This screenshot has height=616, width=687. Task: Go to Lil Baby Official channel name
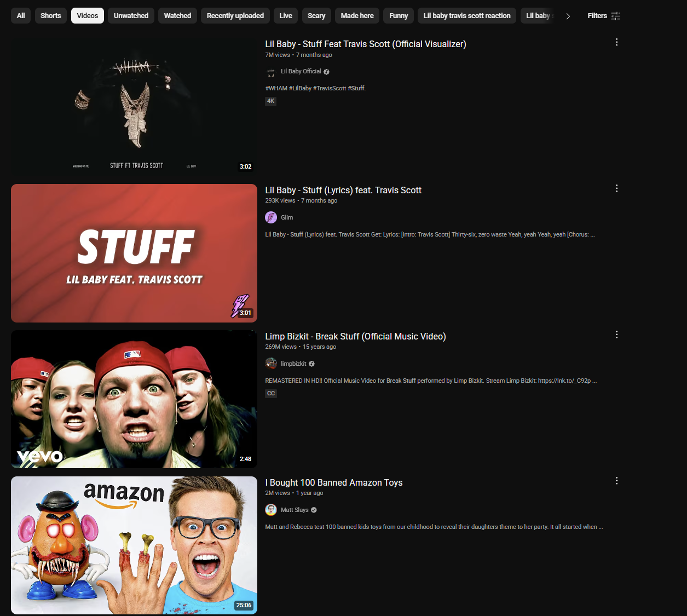pyautogui.click(x=301, y=72)
